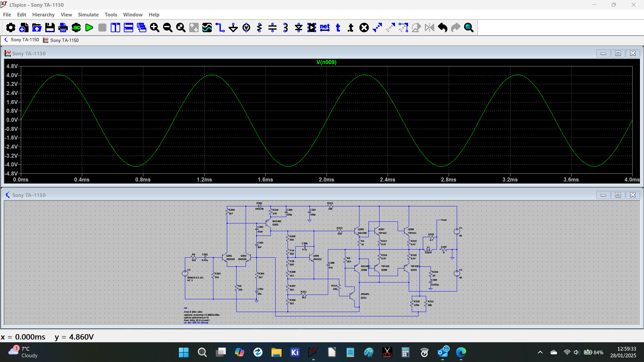Screen dimensions: 644x362
Task: Add a SPICE directive with the .t icon
Action: pos(351,28)
